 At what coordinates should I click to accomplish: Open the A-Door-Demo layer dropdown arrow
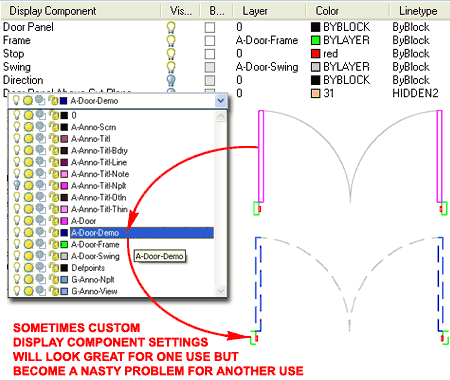point(221,101)
